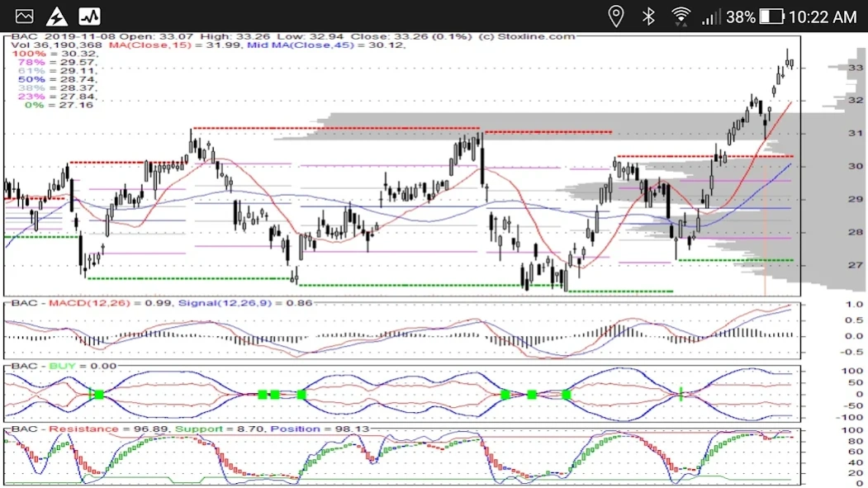This screenshot has height=488, width=868.
Task: Tap the Wi-Fi status icon
Action: click(681, 17)
